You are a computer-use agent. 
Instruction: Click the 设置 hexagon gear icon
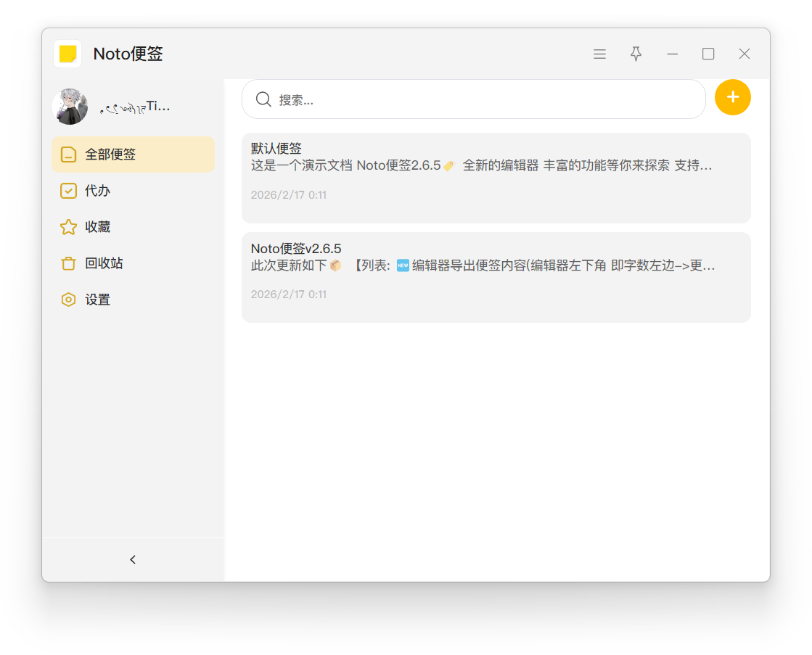(x=68, y=300)
